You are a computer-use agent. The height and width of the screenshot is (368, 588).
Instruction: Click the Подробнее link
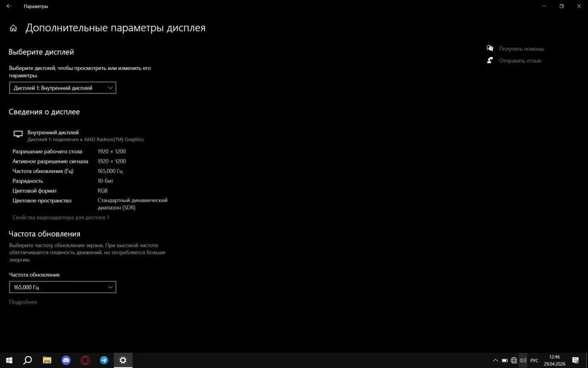click(x=24, y=302)
